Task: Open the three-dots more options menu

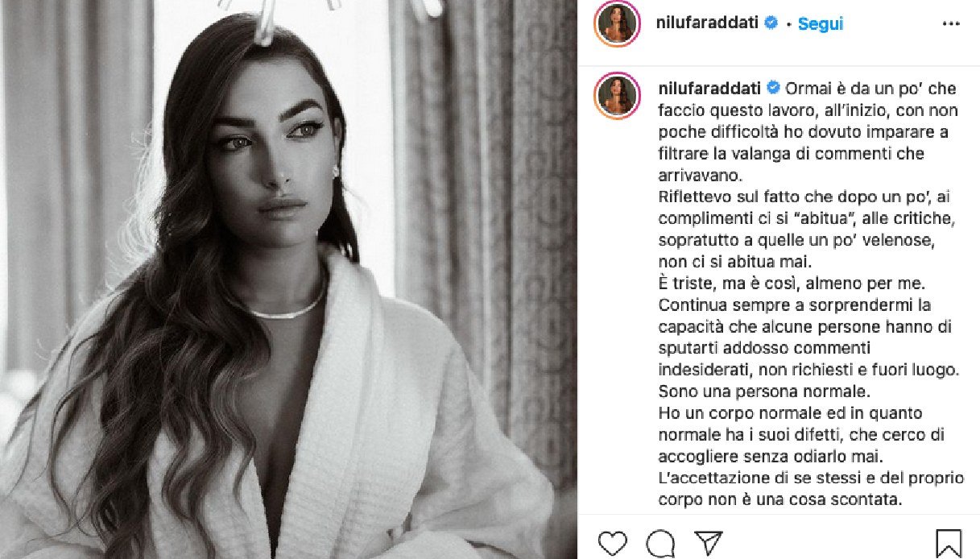Action: (951, 24)
